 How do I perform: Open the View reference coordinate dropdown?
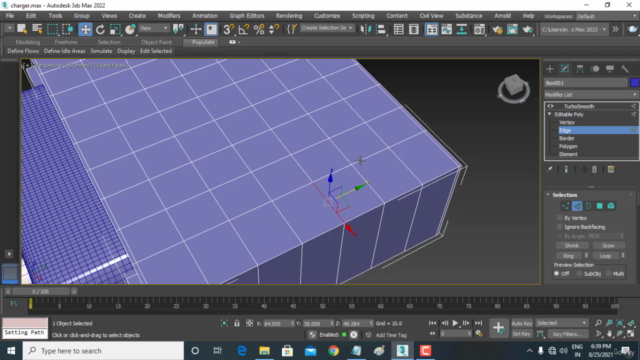[153, 28]
